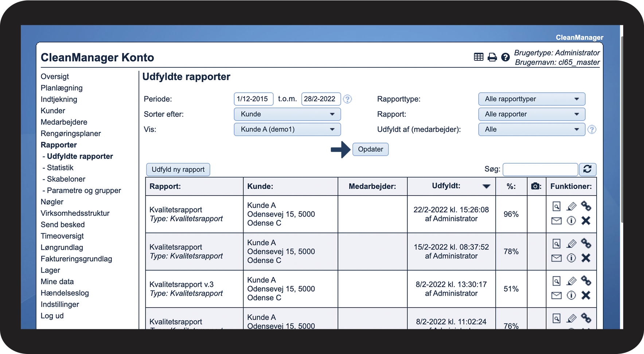Screen dimensions: 644x354
Task: Open the Sorter efter dropdown
Action: point(287,114)
